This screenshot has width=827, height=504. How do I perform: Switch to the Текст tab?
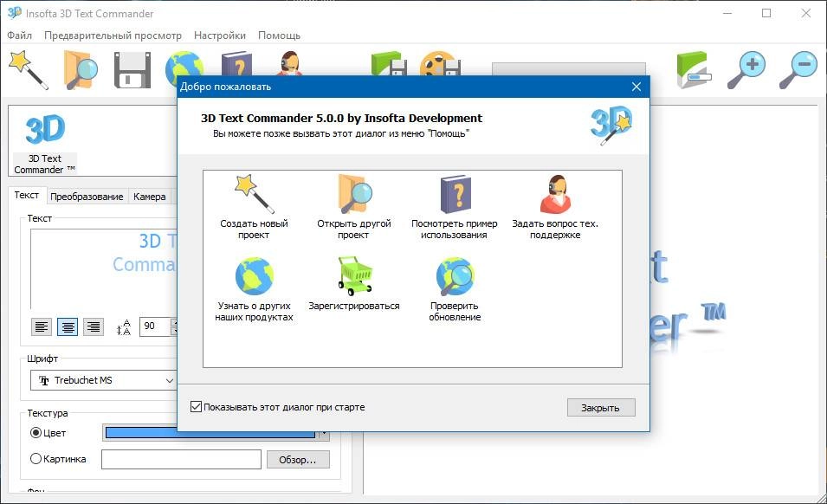tap(26, 195)
